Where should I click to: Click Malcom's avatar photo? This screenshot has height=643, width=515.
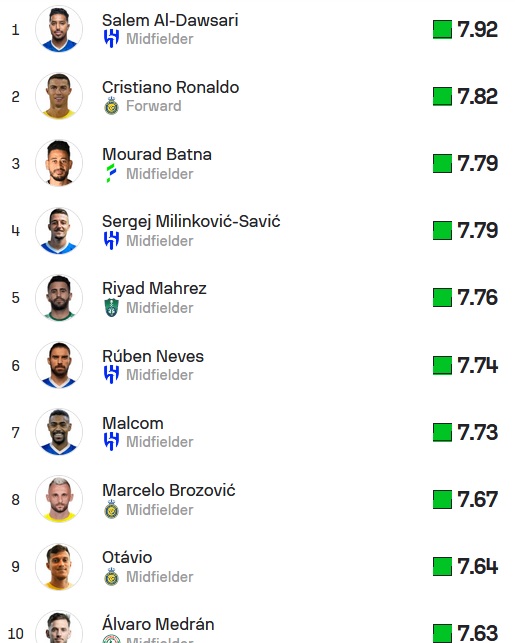tap(59, 432)
